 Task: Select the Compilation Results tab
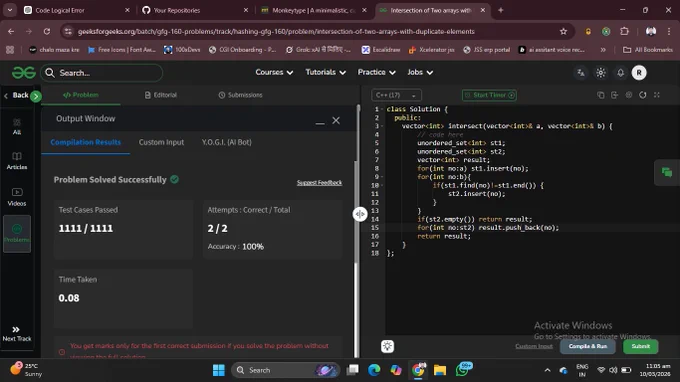click(85, 142)
